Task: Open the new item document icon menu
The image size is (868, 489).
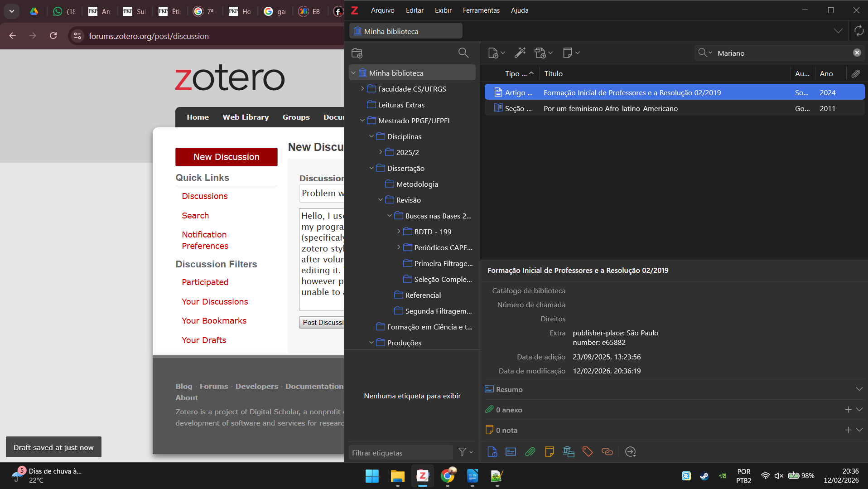Action: (496, 53)
